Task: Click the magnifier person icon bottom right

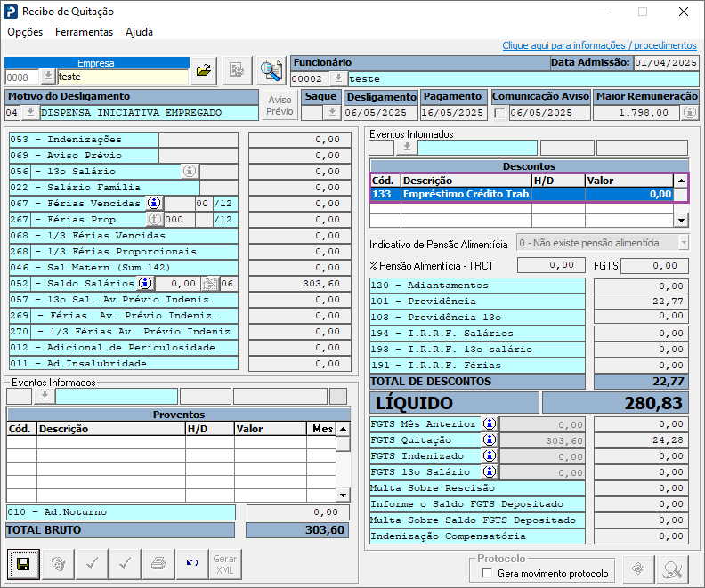Action: 673,569
